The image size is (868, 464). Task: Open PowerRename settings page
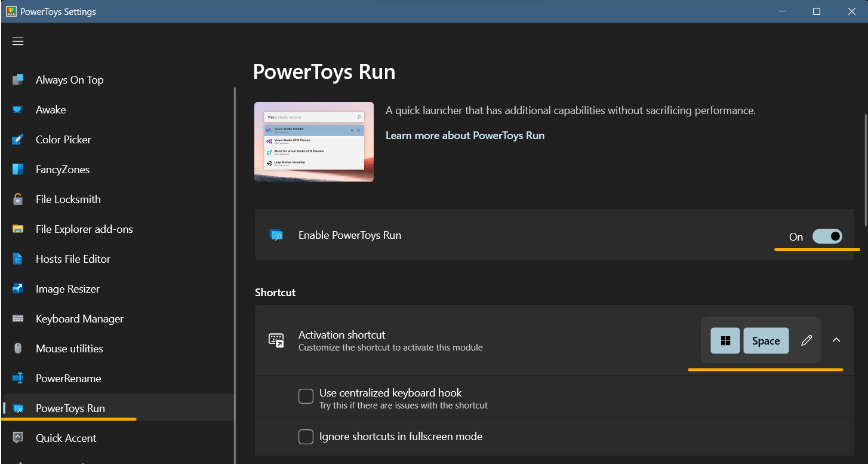coord(68,378)
